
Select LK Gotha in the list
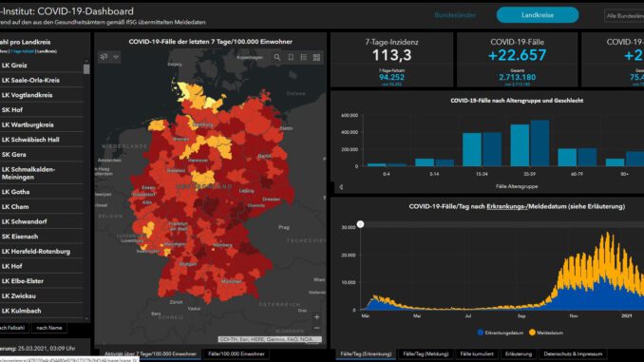[42, 192]
